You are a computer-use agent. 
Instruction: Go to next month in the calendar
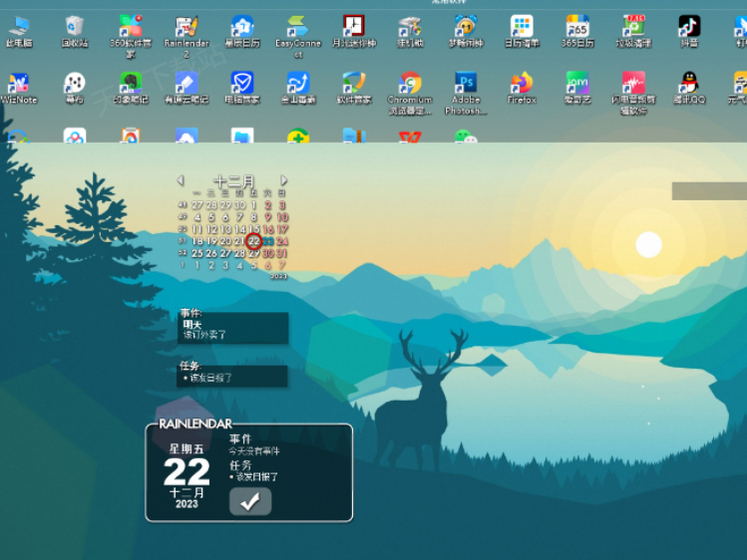pos(283,180)
